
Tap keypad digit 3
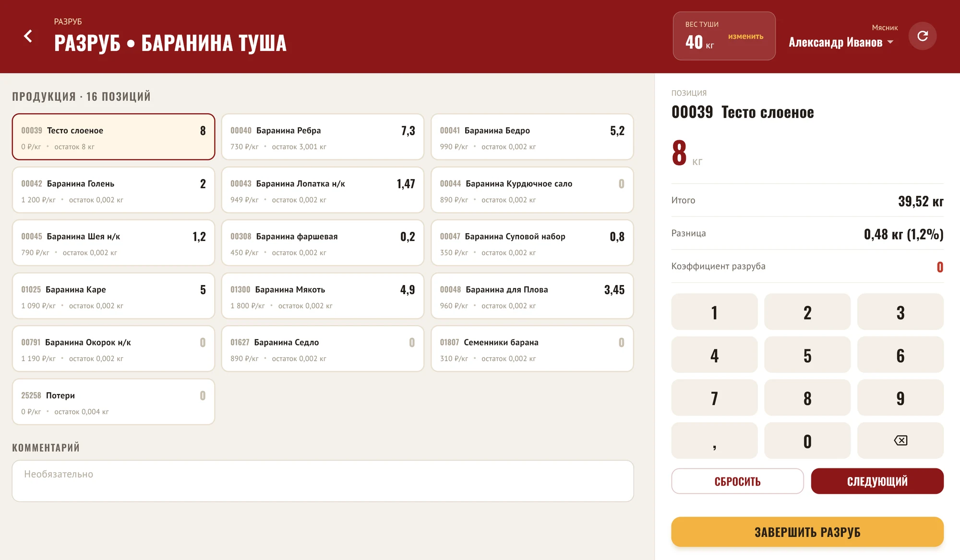(900, 312)
